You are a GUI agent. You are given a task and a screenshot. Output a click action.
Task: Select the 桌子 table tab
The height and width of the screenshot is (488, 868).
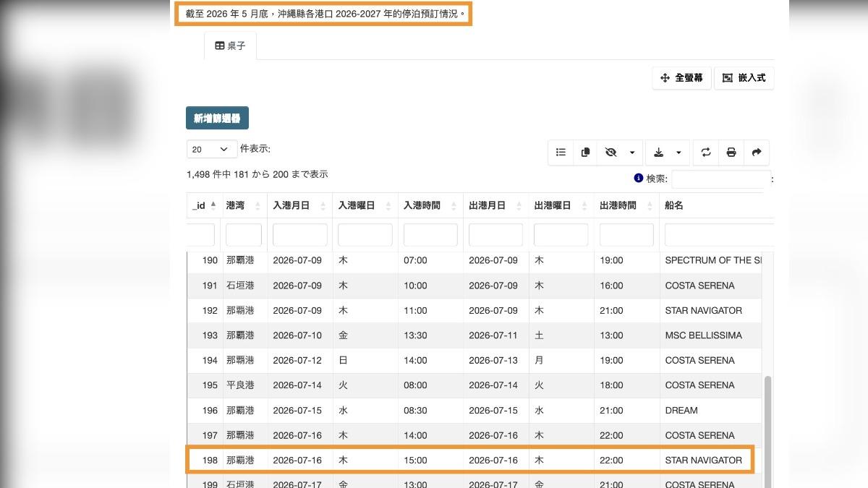click(x=230, y=46)
